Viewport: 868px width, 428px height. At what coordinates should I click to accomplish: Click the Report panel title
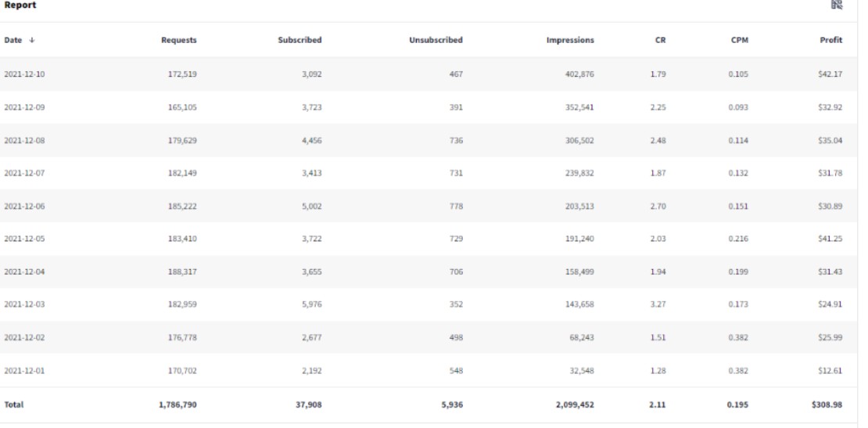(x=20, y=5)
